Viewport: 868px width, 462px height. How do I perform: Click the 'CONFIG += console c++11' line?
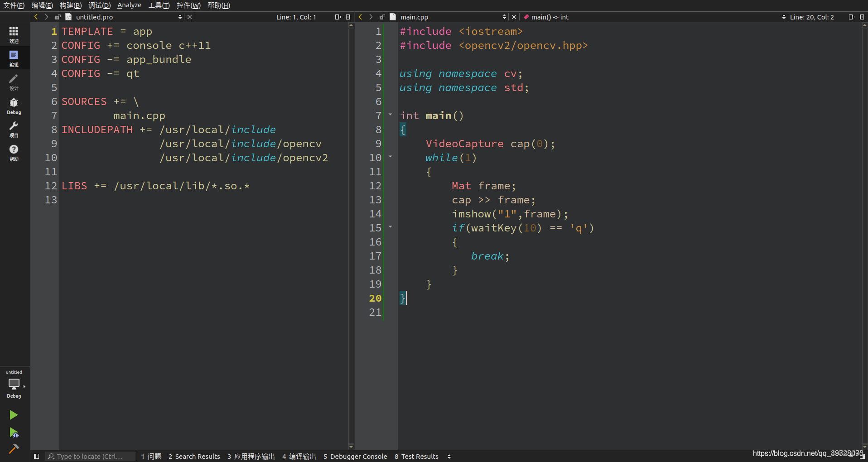point(136,45)
